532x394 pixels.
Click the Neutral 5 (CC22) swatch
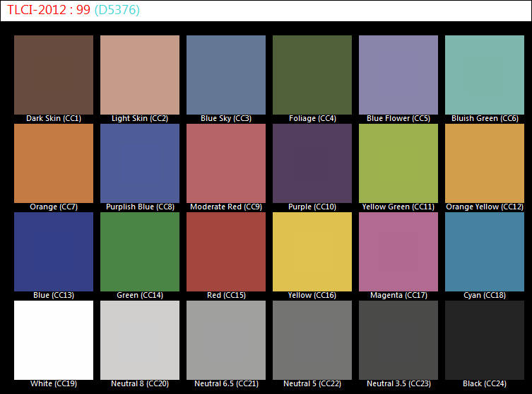coord(312,340)
